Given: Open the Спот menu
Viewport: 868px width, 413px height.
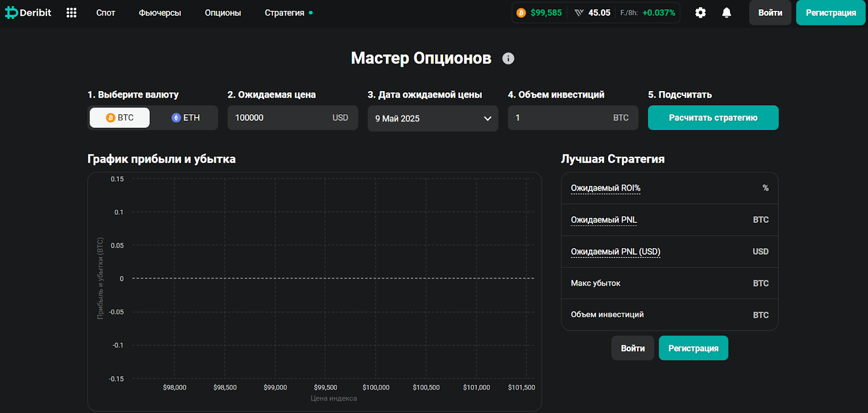Looking at the screenshot, I should pyautogui.click(x=106, y=12).
